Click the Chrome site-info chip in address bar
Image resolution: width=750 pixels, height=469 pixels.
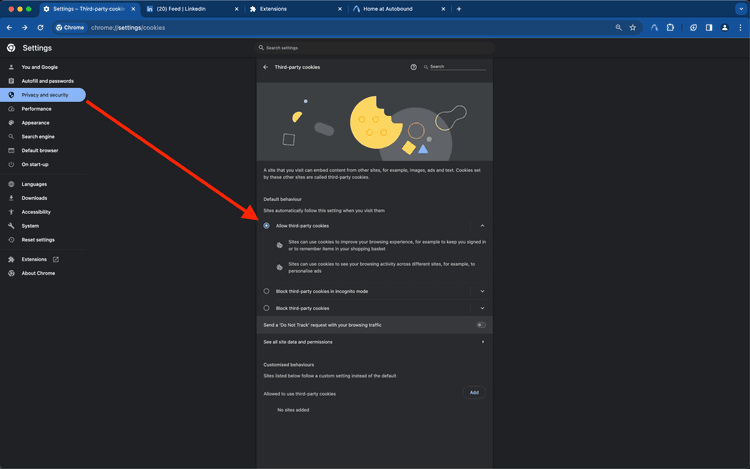pos(70,28)
